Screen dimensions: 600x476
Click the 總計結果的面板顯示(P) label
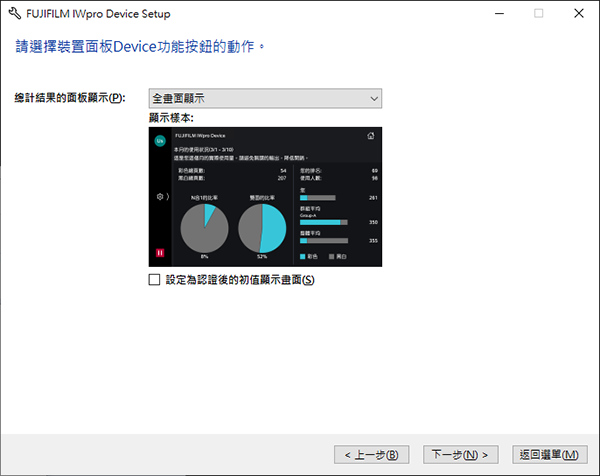70,98
